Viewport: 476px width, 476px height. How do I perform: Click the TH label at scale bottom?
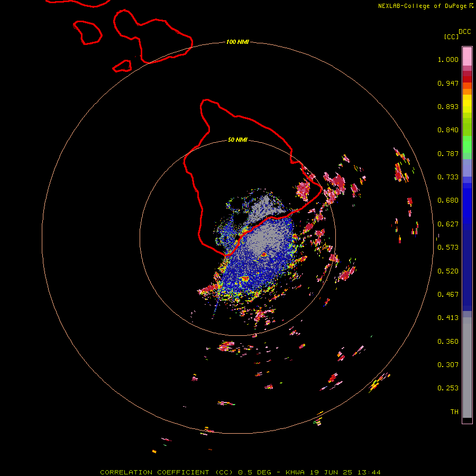pyautogui.click(x=454, y=412)
